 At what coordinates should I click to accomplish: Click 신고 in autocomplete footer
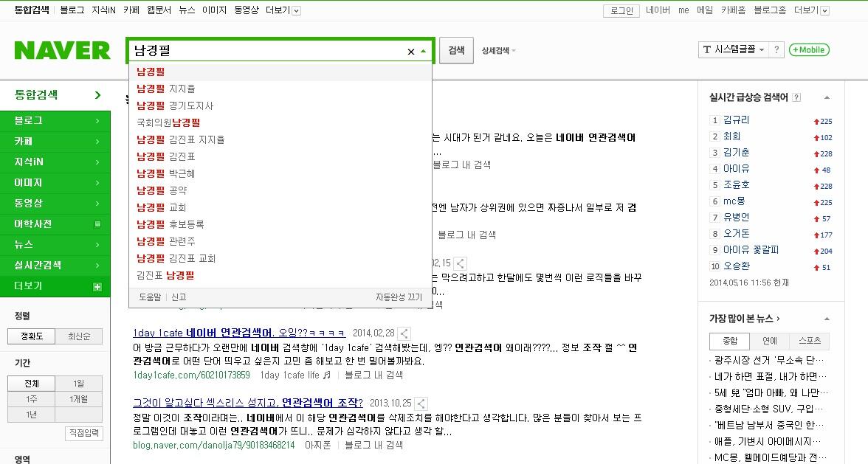pyautogui.click(x=179, y=297)
